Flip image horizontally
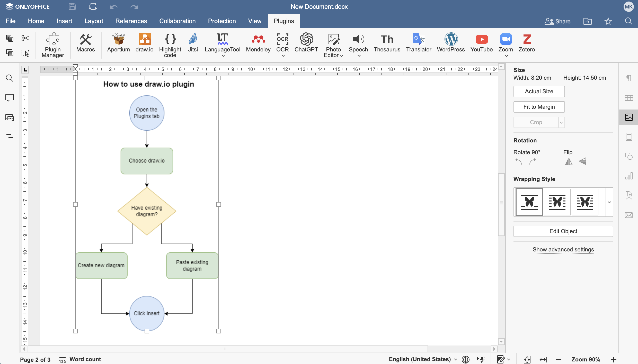Screen dimensions: 638x364 click(569, 161)
